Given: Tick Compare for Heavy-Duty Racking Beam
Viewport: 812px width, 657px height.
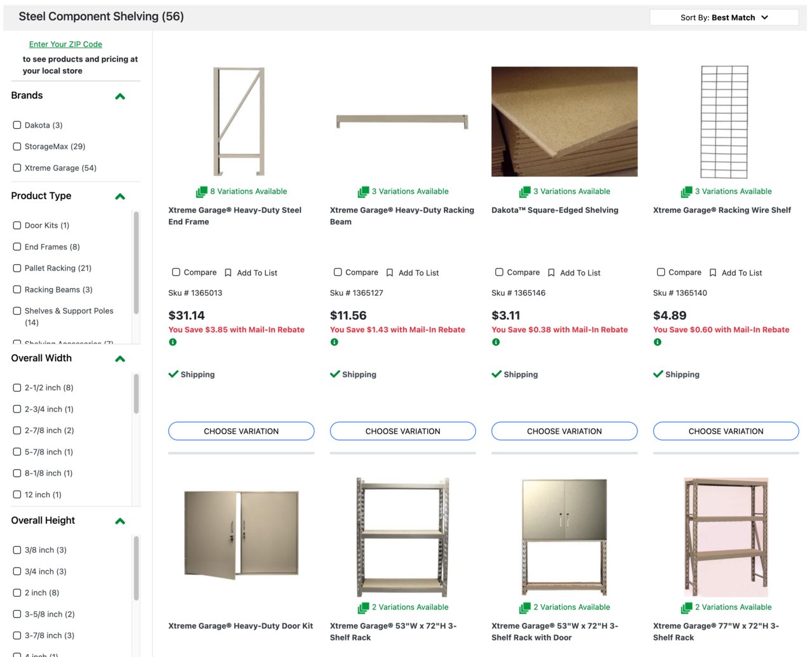Looking at the screenshot, I should click(x=338, y=272).
